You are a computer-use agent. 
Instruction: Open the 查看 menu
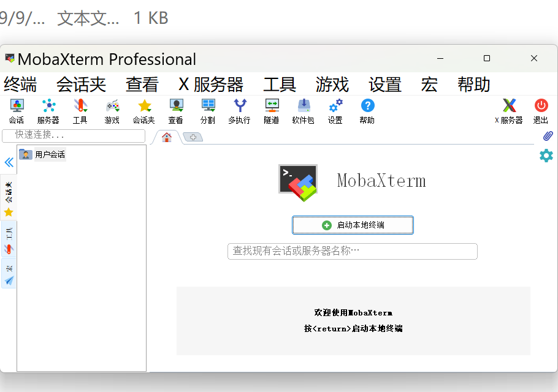pyautogui.click(x=142, y=85)
